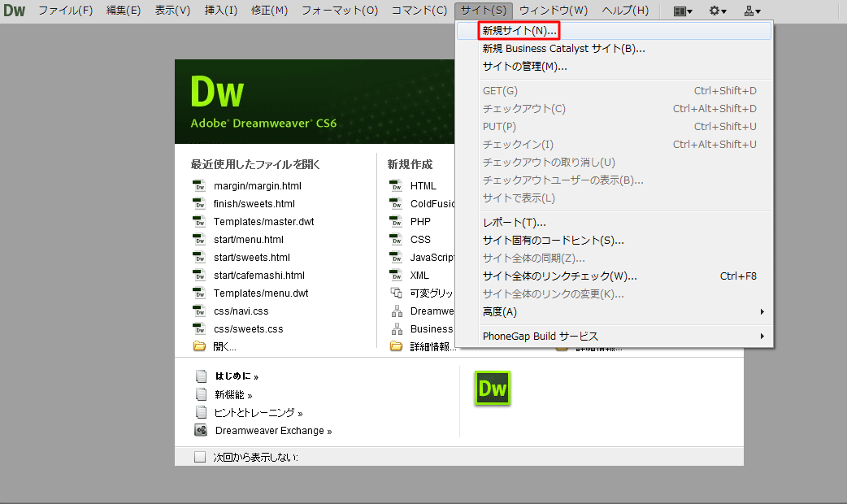Open the 修正(M) menu
847x504 pixels.
pos(270,11)
